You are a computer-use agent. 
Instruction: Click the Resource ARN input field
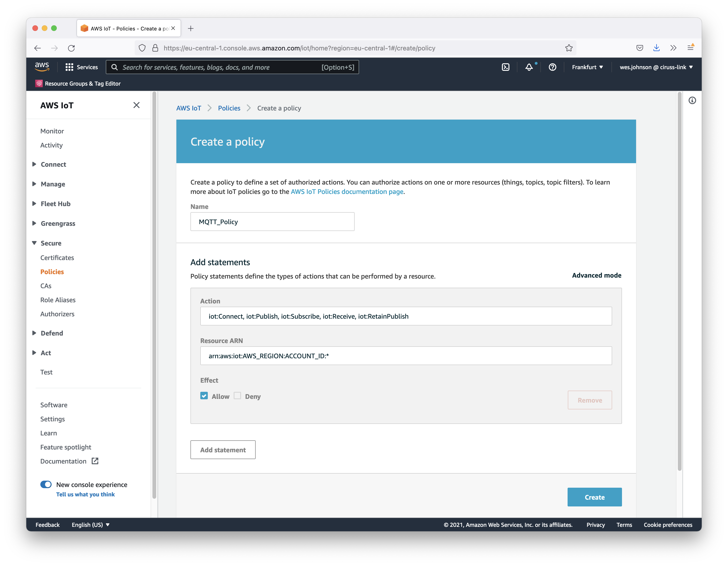coord(406,356)
